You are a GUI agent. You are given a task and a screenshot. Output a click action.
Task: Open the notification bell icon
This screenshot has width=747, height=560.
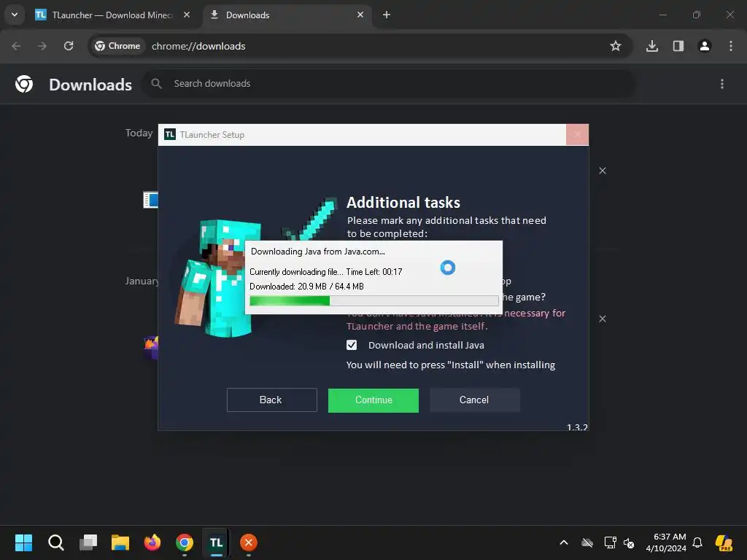pos(697,542)
